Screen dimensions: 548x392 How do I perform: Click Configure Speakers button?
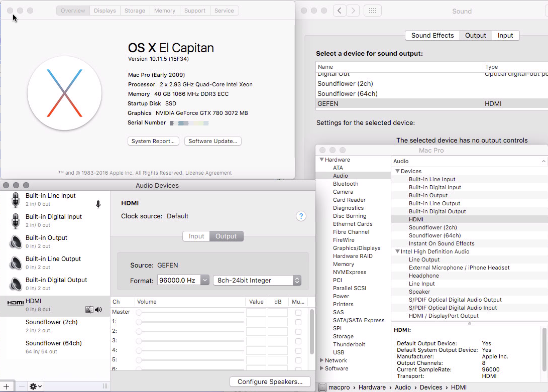coord(270,382)
